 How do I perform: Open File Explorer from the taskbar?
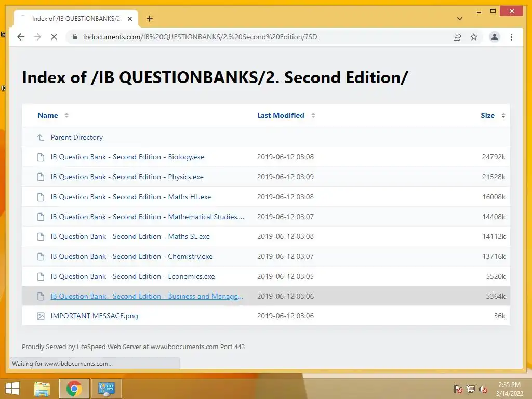click(x=42, y=389)
